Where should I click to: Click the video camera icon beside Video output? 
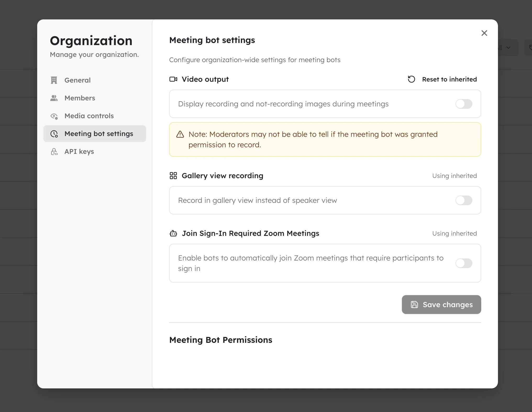coord(173,79)
